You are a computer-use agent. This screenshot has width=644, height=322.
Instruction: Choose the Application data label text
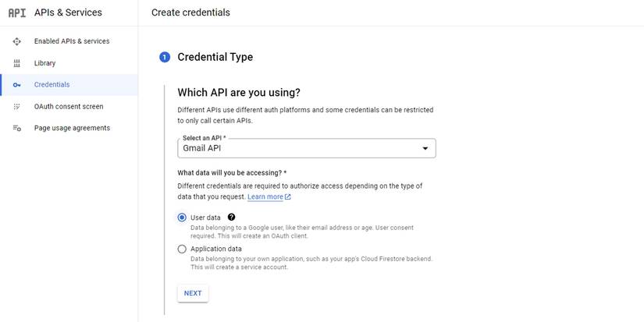click(x=216, y=249)
